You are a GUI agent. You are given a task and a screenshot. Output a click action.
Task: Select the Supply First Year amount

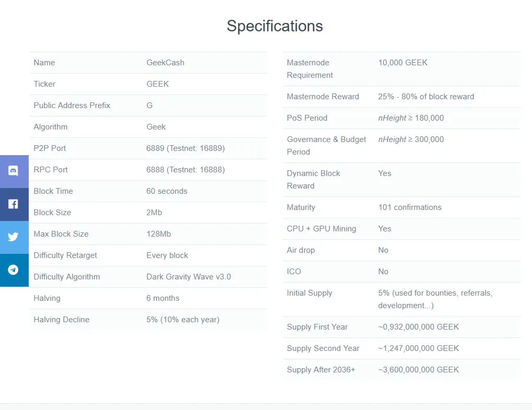pos(419,327)
